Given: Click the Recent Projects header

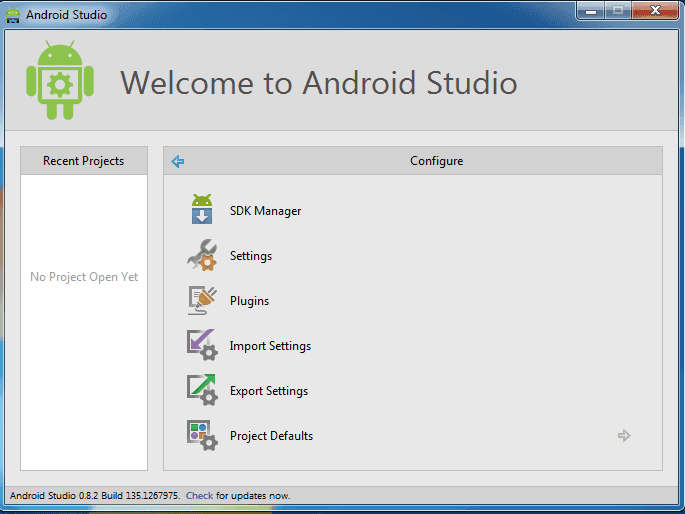Looking at the screenshot, I should pos(83,161).
